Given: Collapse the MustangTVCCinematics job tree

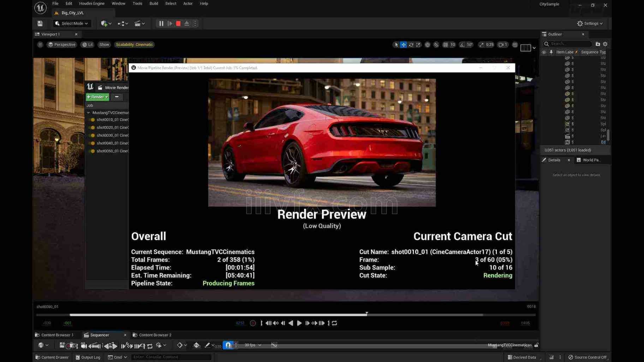Looking at the screenshot, I should pyautogui.click(x=89, y=113).
